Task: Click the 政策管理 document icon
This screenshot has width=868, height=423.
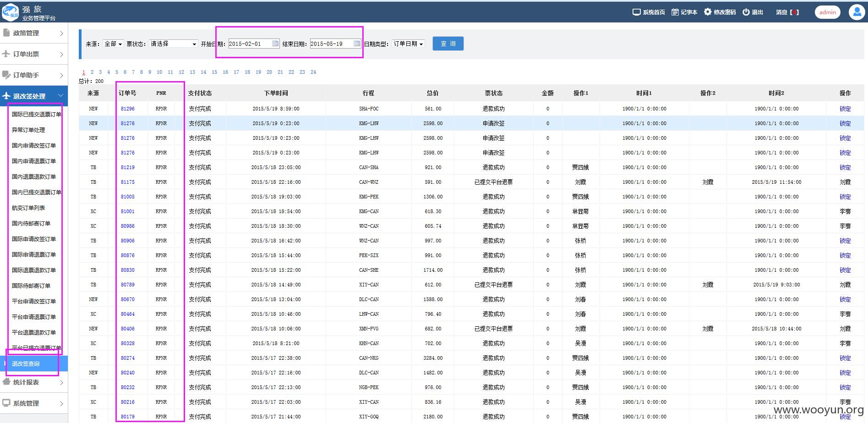Action: (x=6, y=33)
